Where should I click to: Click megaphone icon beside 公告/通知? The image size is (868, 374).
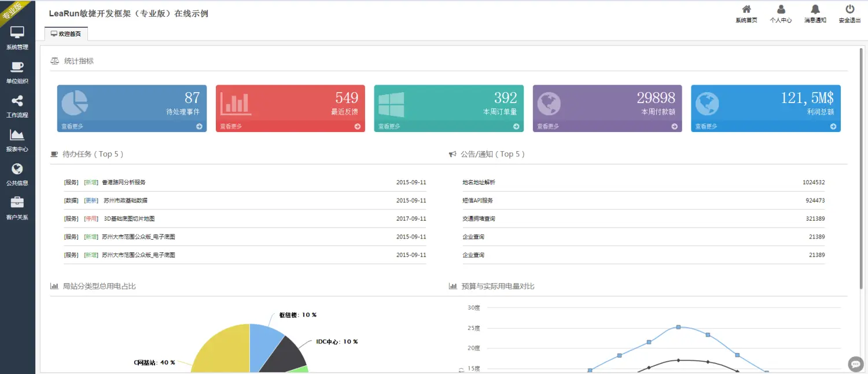453,154
